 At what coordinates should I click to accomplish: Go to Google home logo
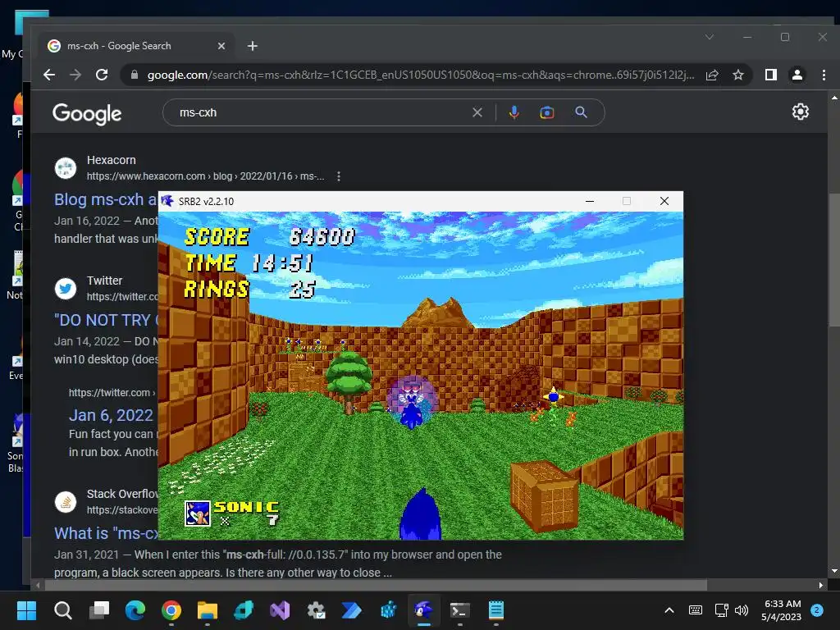[87, 113]
